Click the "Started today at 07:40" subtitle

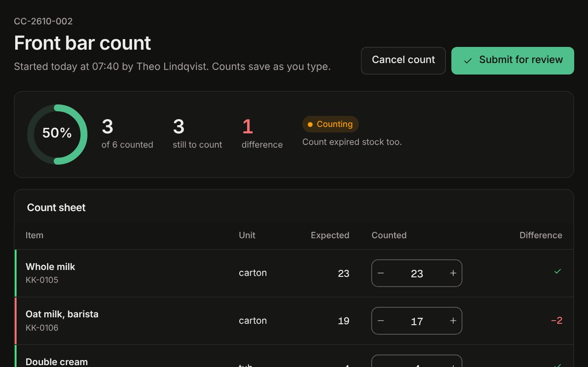point(172,66)
